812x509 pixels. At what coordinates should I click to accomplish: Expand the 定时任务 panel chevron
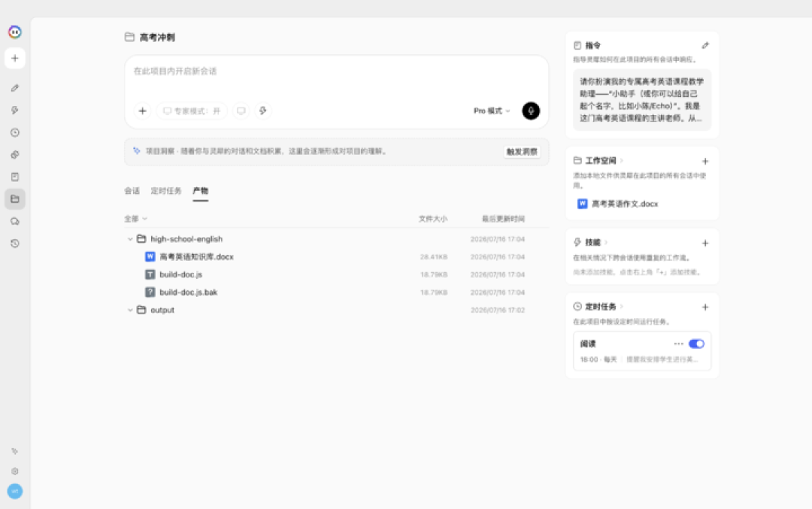click(622, 307)
